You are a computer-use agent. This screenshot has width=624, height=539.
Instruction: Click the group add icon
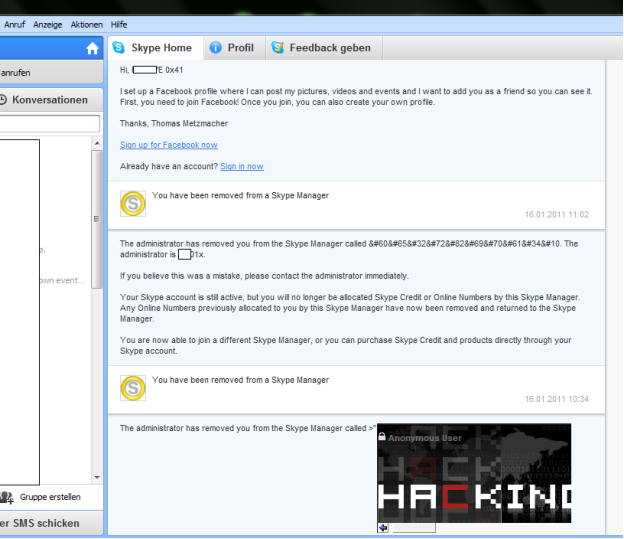pos(7,497)
